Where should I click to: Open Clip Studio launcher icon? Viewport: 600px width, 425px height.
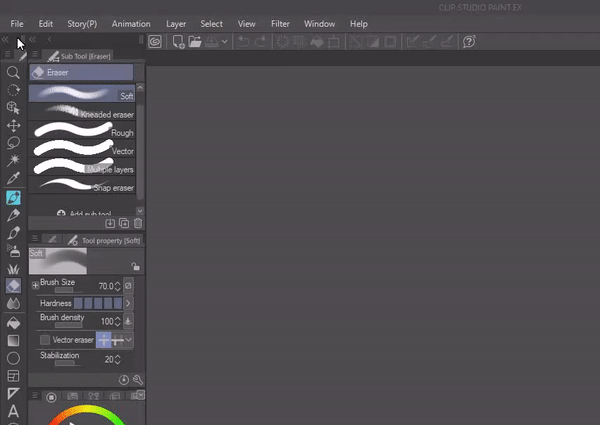tap(155, 41)
